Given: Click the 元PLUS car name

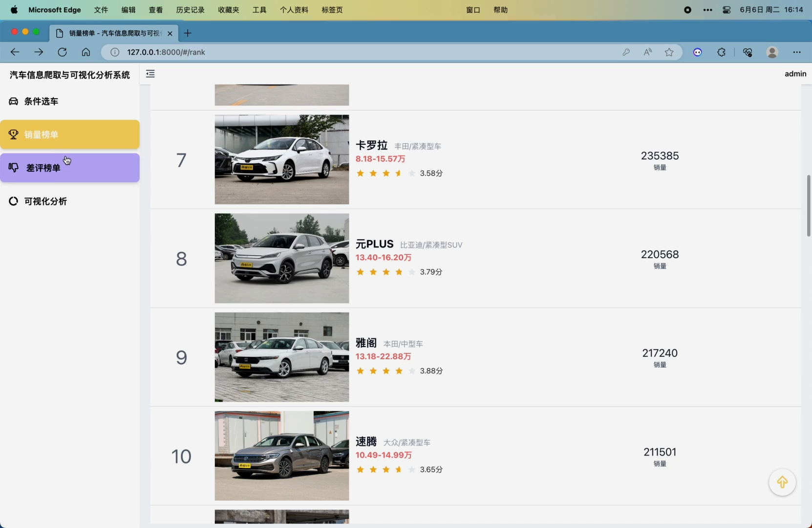Looking at the screenshot, I should 374,244.
